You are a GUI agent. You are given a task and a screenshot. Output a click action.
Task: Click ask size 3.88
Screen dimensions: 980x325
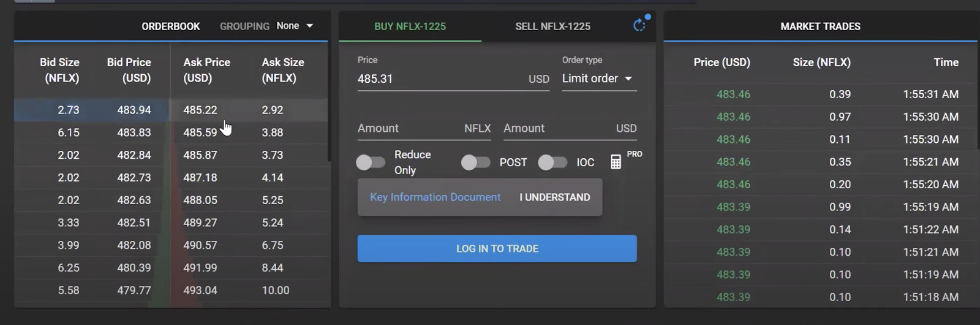point(273,132)
